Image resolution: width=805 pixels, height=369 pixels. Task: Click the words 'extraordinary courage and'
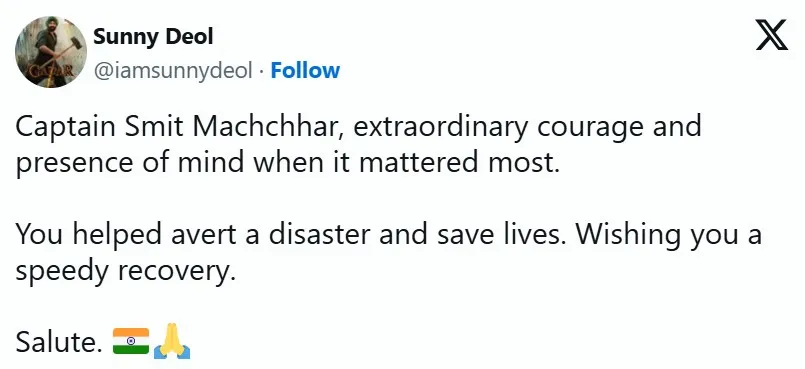(527, 128)
